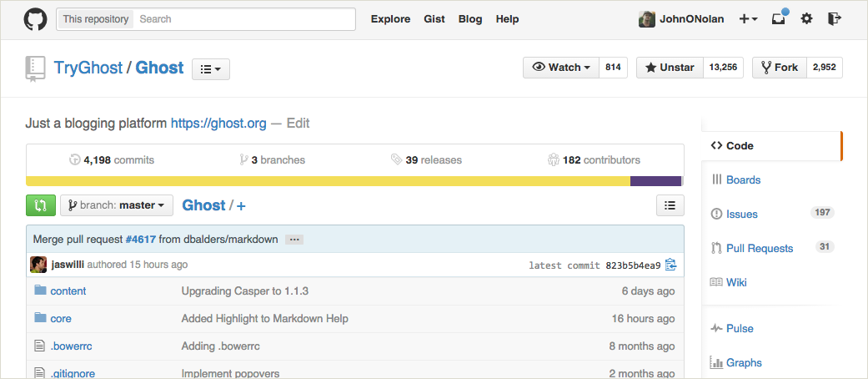Open pull request #4617 link
Image resolution: width=868 pixels, height=379 pixels.
tap(141, 240)
